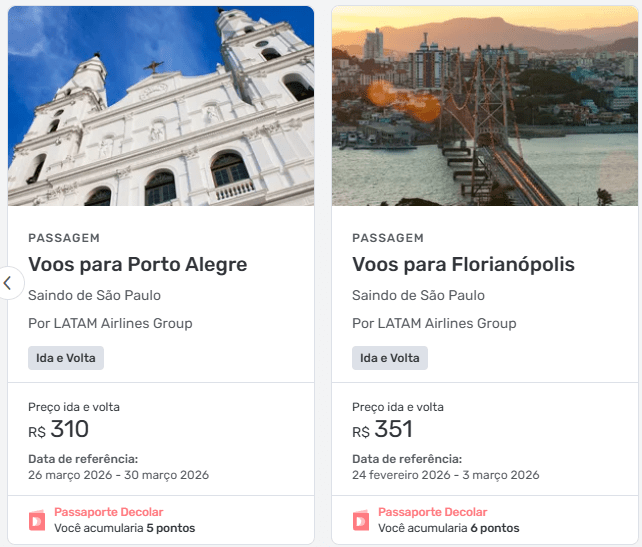Click the 6 pontos accumulation text
Image resolution: width=642 pixels, height=547 pixels.
point(495,528)
